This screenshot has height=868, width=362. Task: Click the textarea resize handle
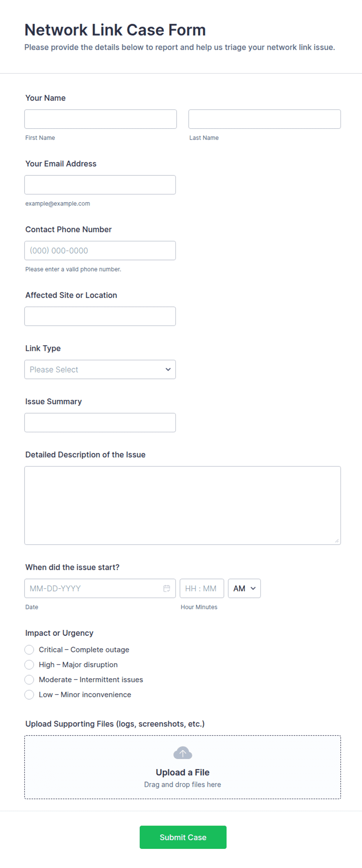pyautogui.click(x=337, y=541)
